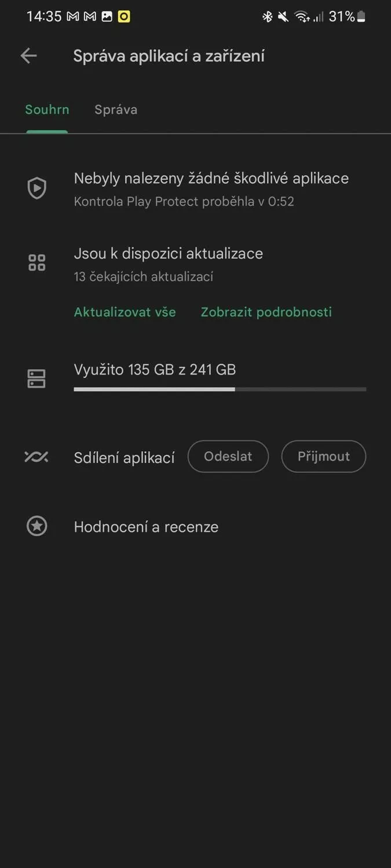Viewport: 391px width, 868px height.
Task: Select the Souhrn tab
Action: 47,110
